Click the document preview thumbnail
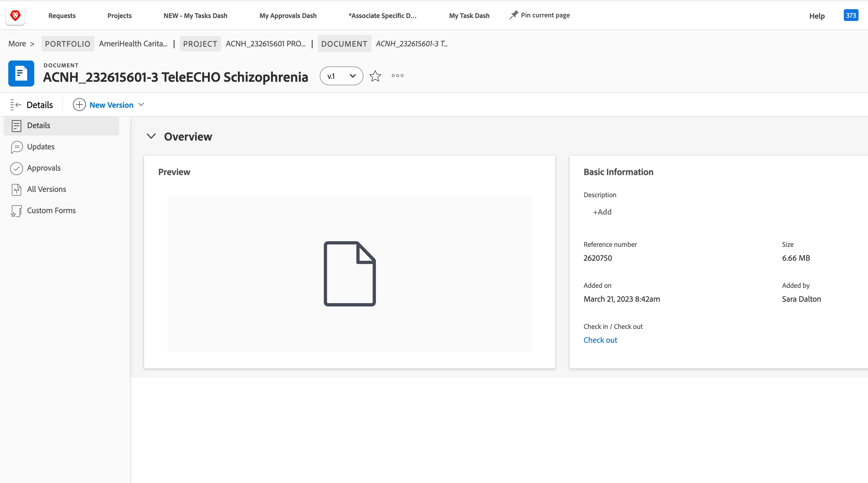868x483 pixels. coord(350,274)
